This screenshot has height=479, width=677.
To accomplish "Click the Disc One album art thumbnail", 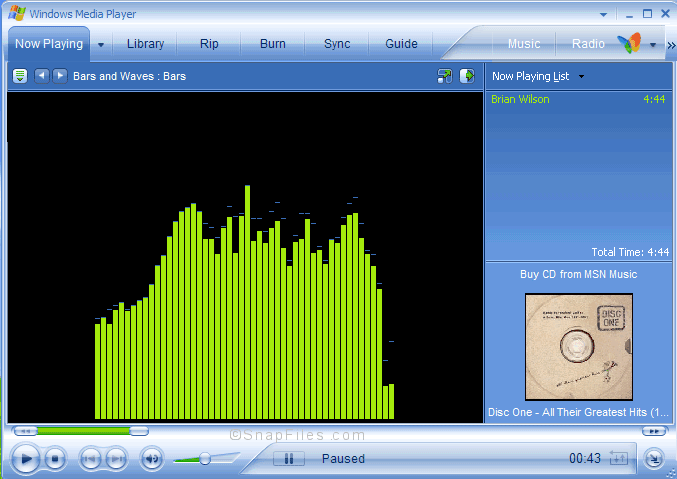I will pos(579,347).
